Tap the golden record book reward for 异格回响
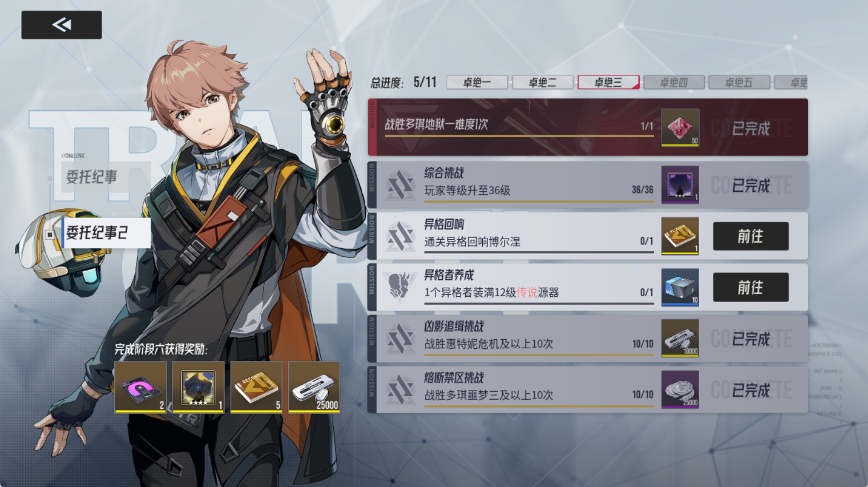Viewport: 868px width, 487px height. 680,236
